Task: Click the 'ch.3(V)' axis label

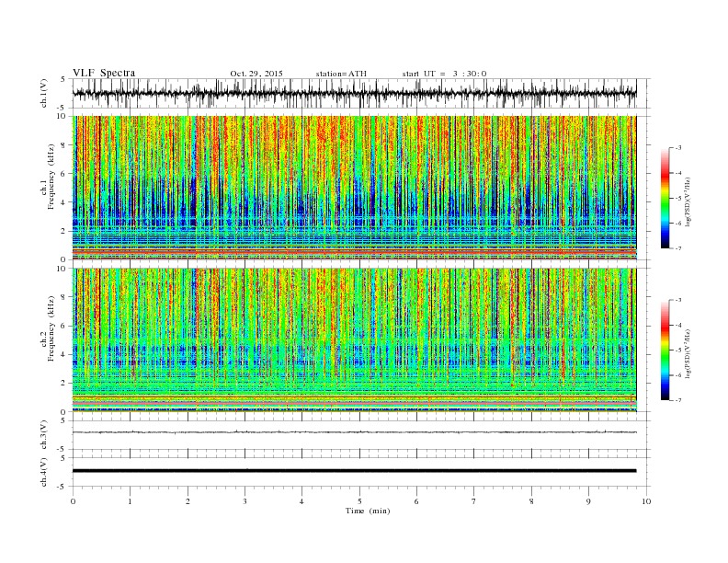Action: 43,435
